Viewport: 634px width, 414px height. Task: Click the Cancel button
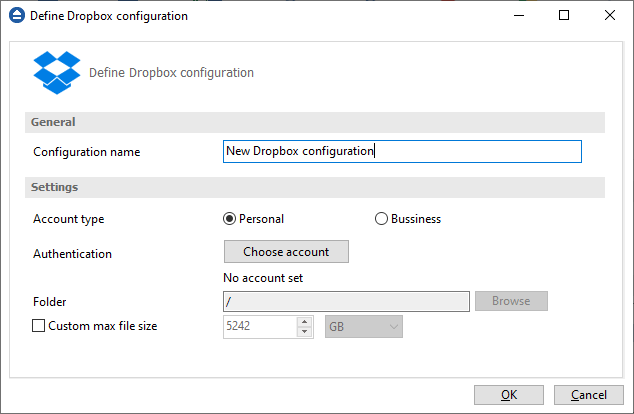coord(589,395)
